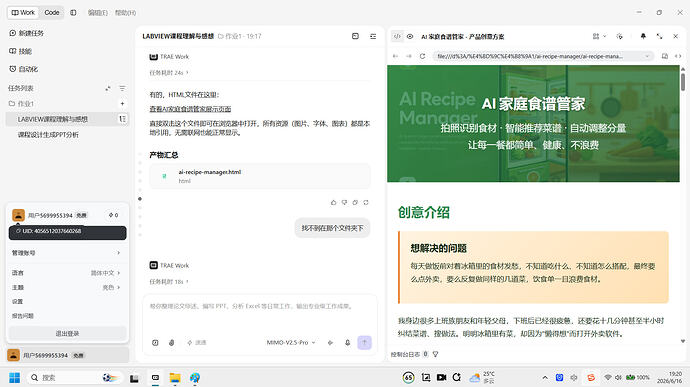This screenshot has width=690, height=387.
Task: Open the MIMO-V2.5-Pro model dropdown
Action: [291, 343]
